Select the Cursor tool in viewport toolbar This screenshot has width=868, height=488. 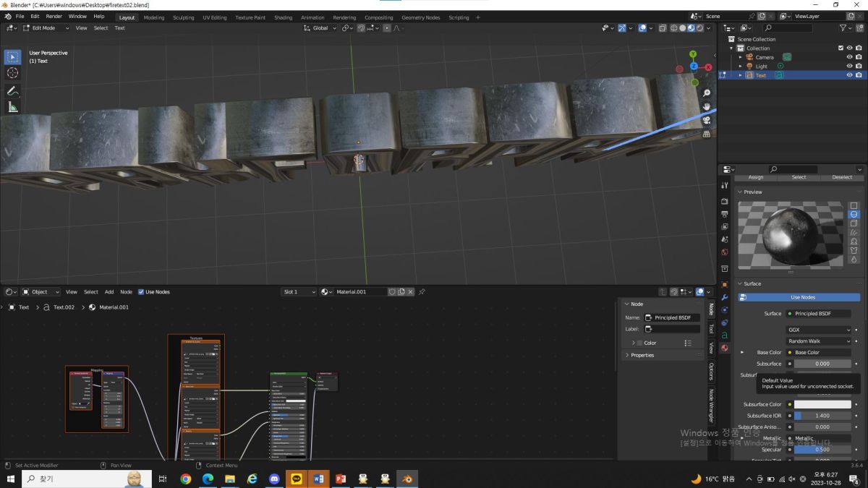12,73
